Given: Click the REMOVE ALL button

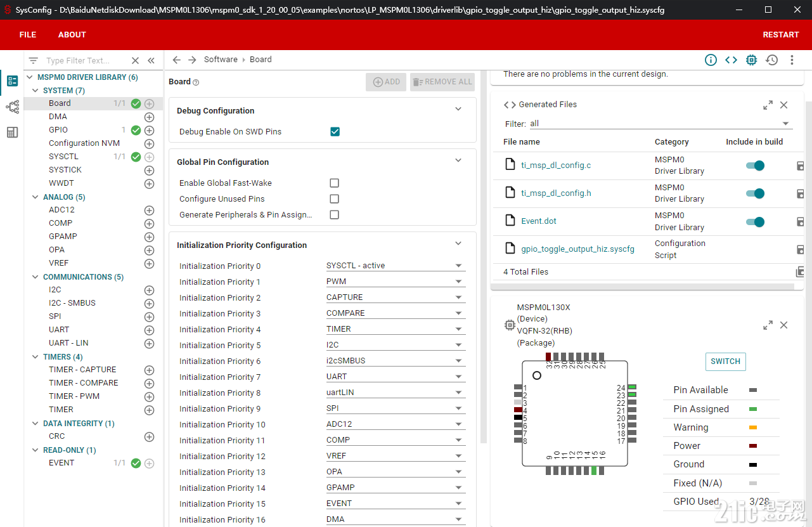Looking at the screenshot, I should pyautogui.click(x=442, y=82).
